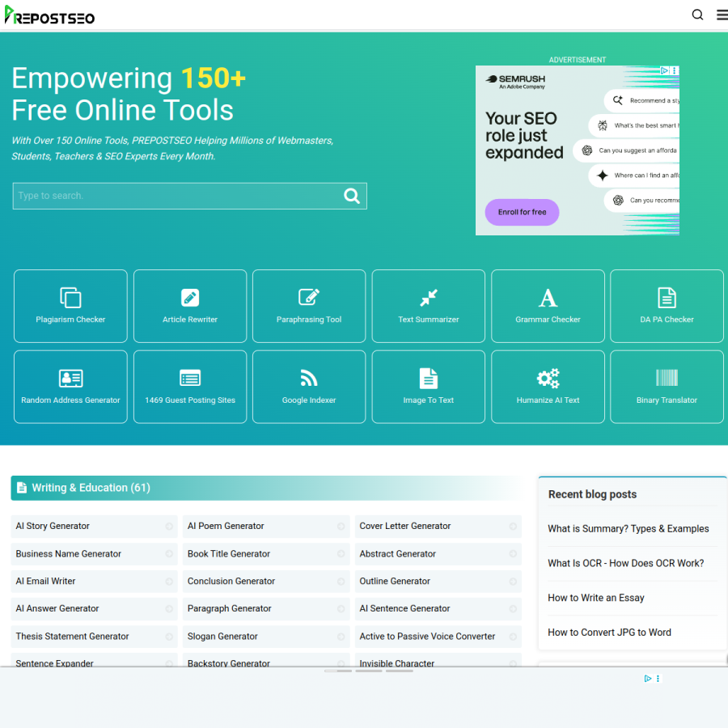
Task: Open the AI Answer Generator link
Action: tap(57, 608)
